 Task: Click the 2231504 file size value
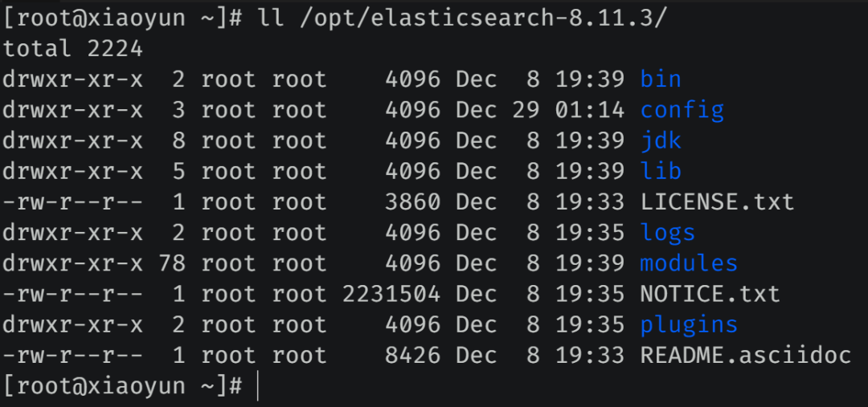(x=391, y=294)
